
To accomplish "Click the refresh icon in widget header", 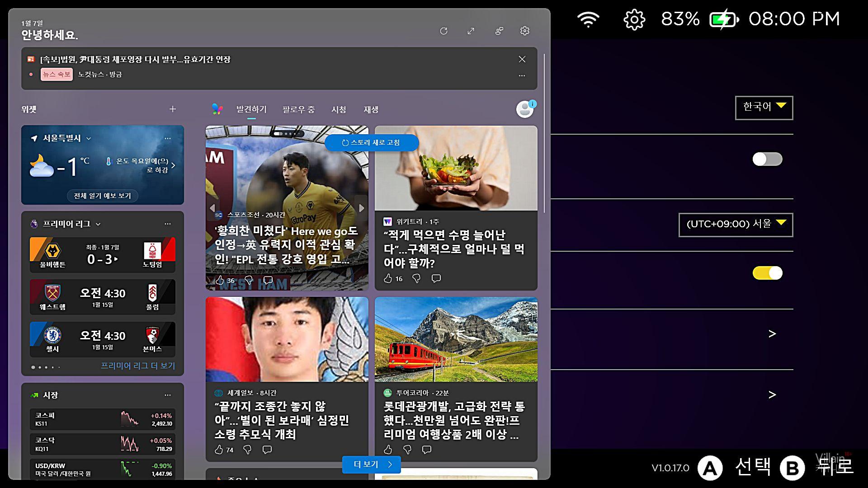I will 443,31.
